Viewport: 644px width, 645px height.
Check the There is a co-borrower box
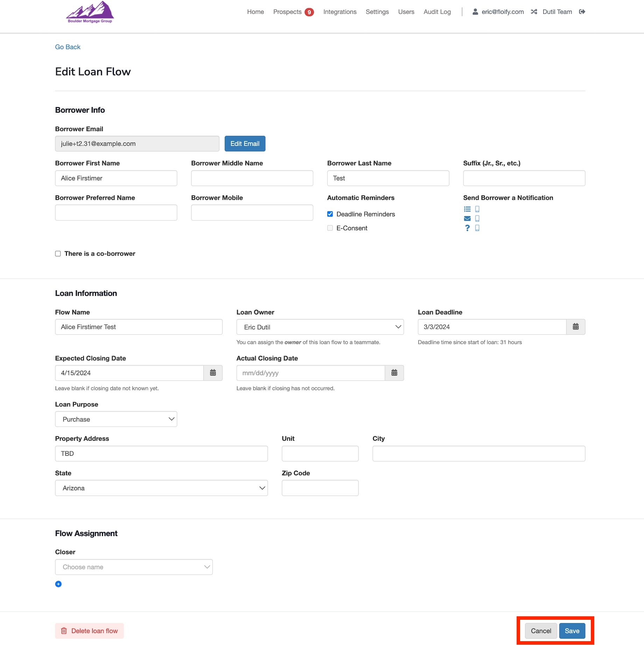point(58,254)
